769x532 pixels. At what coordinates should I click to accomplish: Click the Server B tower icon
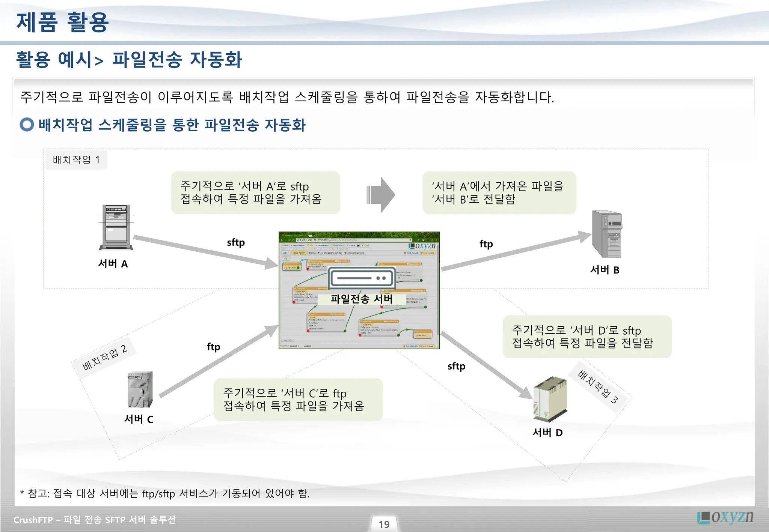607,234
